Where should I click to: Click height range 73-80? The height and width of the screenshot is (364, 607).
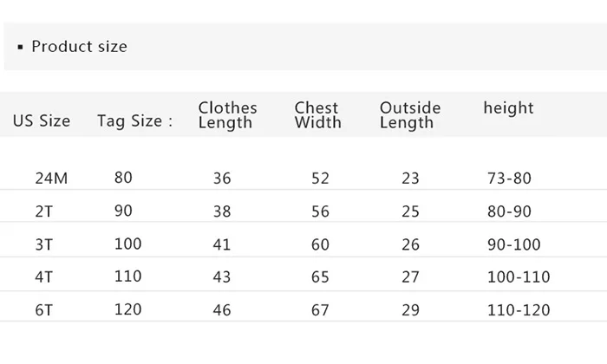tap(509, 179)
